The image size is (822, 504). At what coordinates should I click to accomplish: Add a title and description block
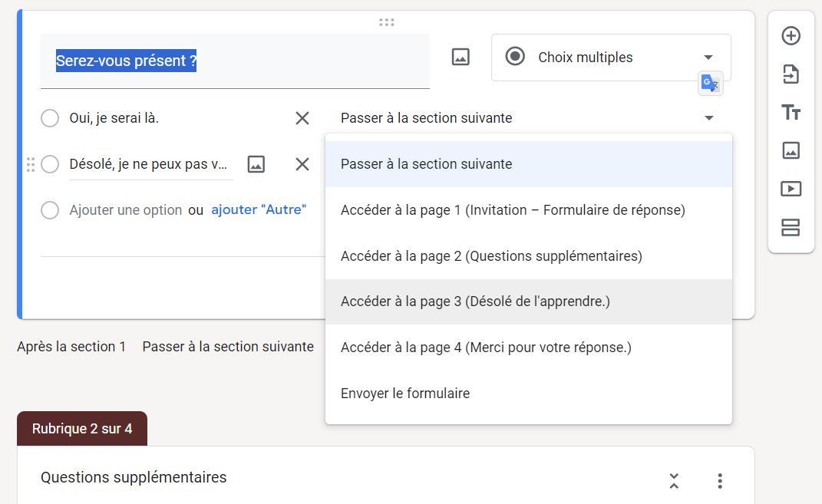pyautogui.click(x=791, y=113)
